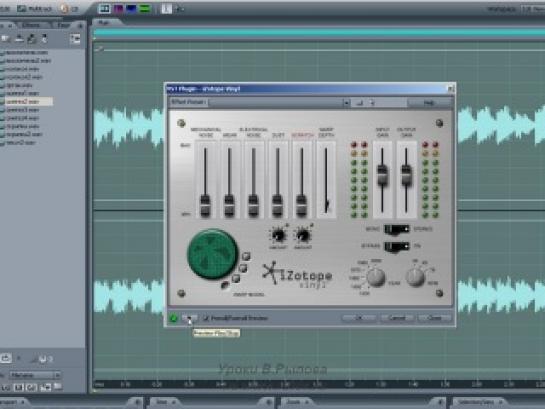Screen dimensions: 545x409
Task: Click the import file icon in Files panel
Action: coord(6,39)
